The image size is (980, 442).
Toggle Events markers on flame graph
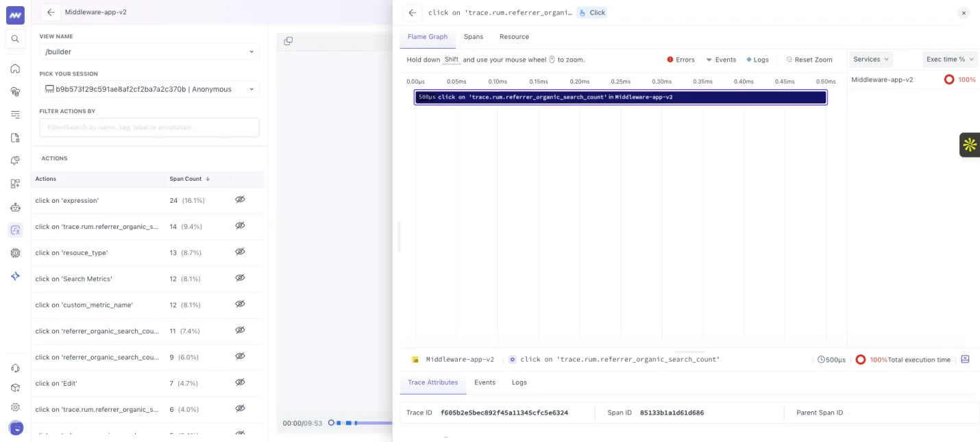pos(721,60)
